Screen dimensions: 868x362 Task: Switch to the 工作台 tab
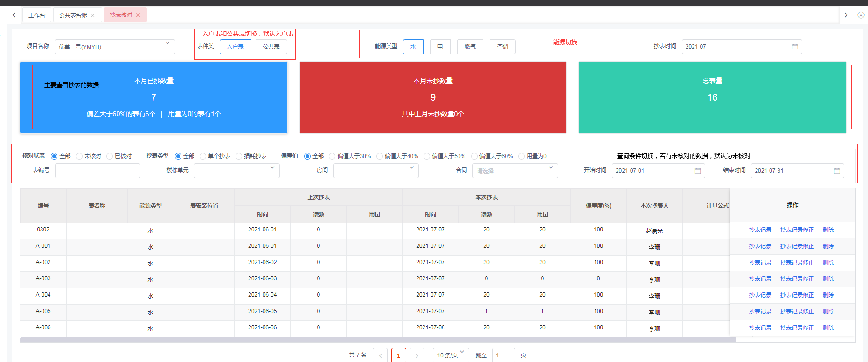[x=37, y=15]
